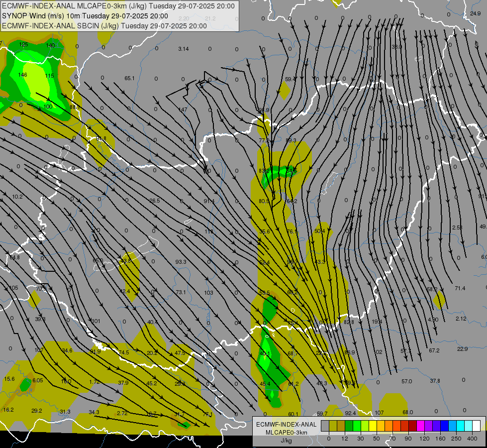The image size is (487, 448).
Task: Click the 57.0 grid value
Action: (x=406, y=381)
